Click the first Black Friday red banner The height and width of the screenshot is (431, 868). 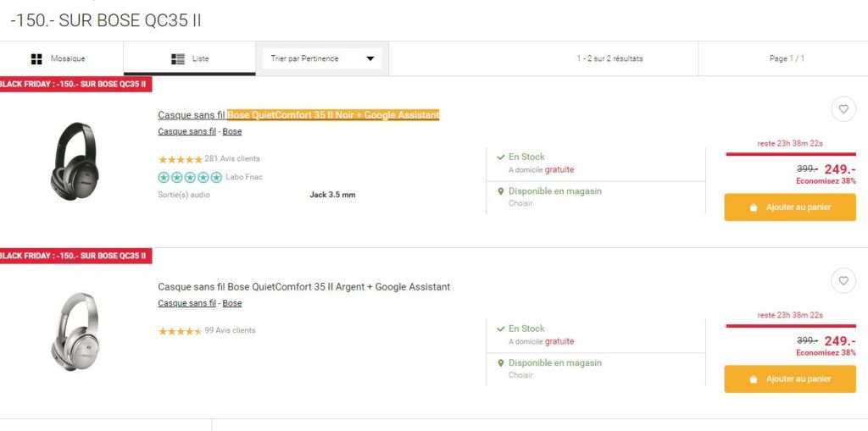(75, 84)
